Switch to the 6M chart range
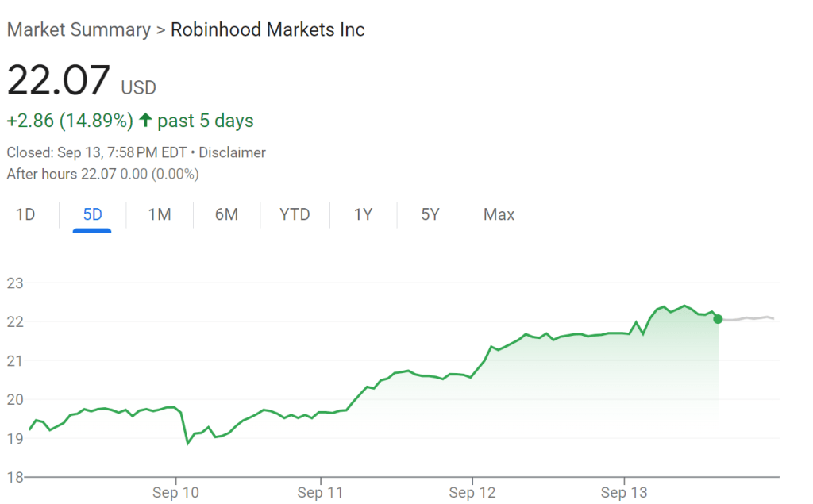 tap(226, 214)
